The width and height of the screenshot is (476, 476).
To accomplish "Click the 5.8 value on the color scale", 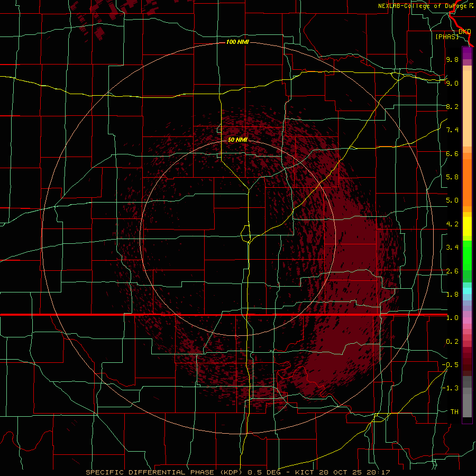I will (x=452, y=177).
